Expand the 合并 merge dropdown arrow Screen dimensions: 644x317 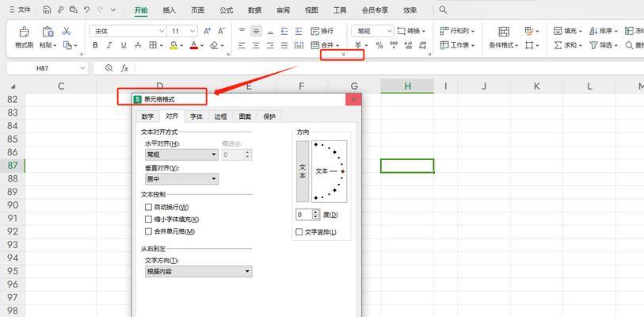(x=337, y=46)
